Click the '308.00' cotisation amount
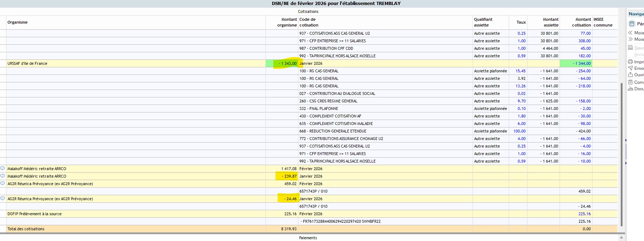644x241 pixels. [x=585, y=41]
